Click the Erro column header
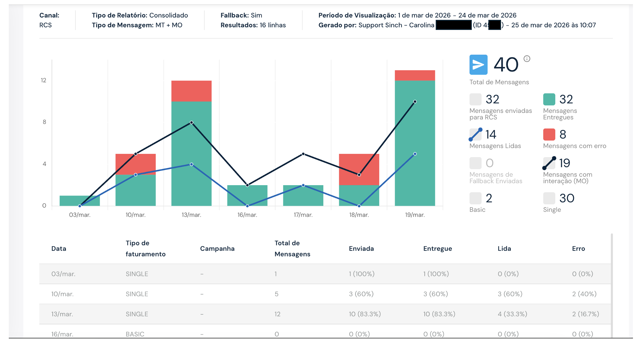This screenshot has width=644, height=341. click(x=578, y=249)
